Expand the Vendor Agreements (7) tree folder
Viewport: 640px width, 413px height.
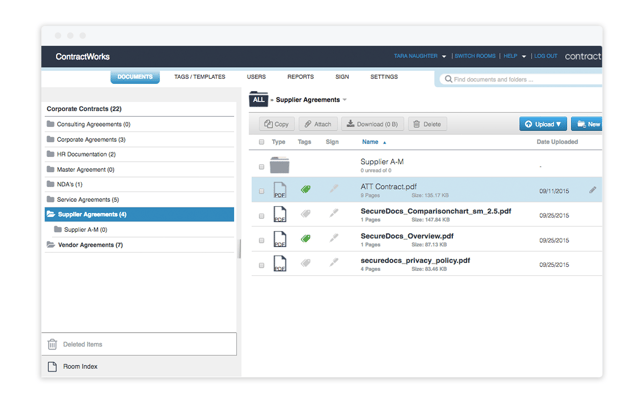(51, 244)
